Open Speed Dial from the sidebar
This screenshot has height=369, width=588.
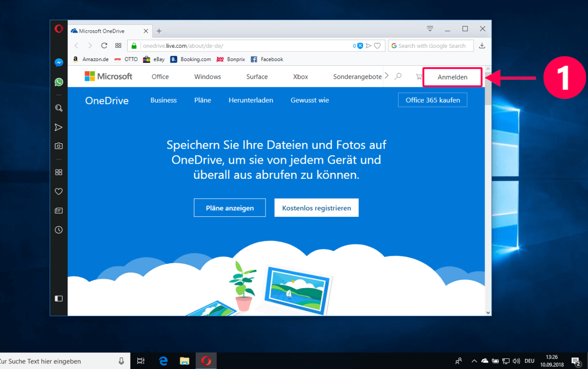59,172
